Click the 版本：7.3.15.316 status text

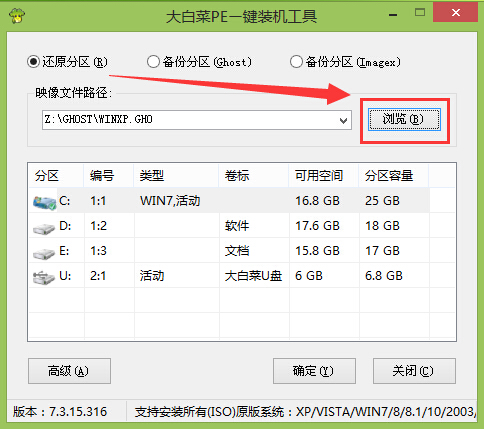coord(60,412)
